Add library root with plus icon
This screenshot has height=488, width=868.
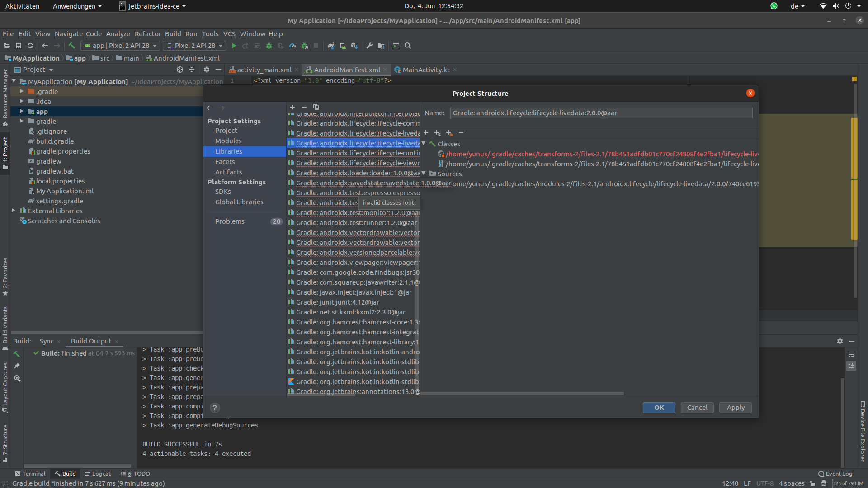tap(426, 132)
